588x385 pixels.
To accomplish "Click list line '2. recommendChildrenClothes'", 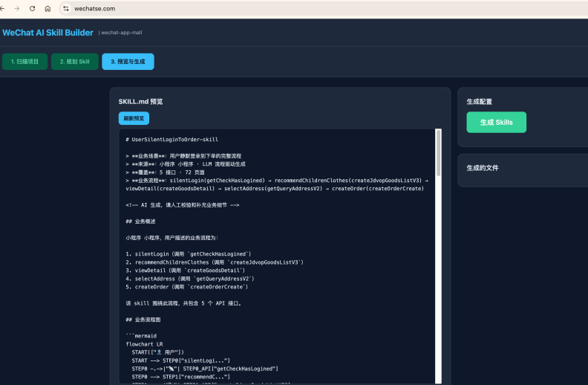I will point(215,262).
